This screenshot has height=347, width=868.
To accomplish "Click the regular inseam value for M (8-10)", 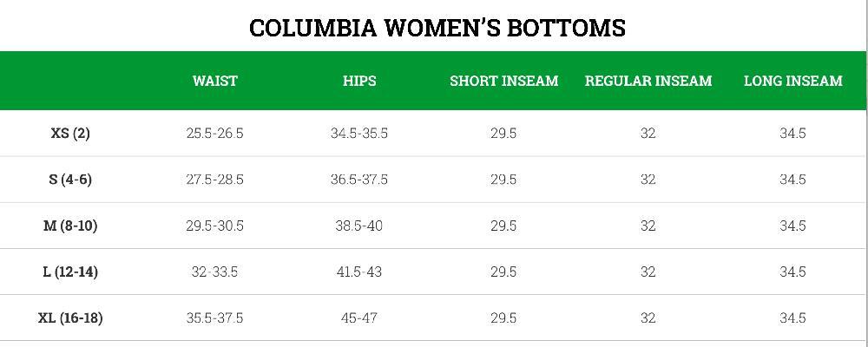I will [x=648, y=226].
